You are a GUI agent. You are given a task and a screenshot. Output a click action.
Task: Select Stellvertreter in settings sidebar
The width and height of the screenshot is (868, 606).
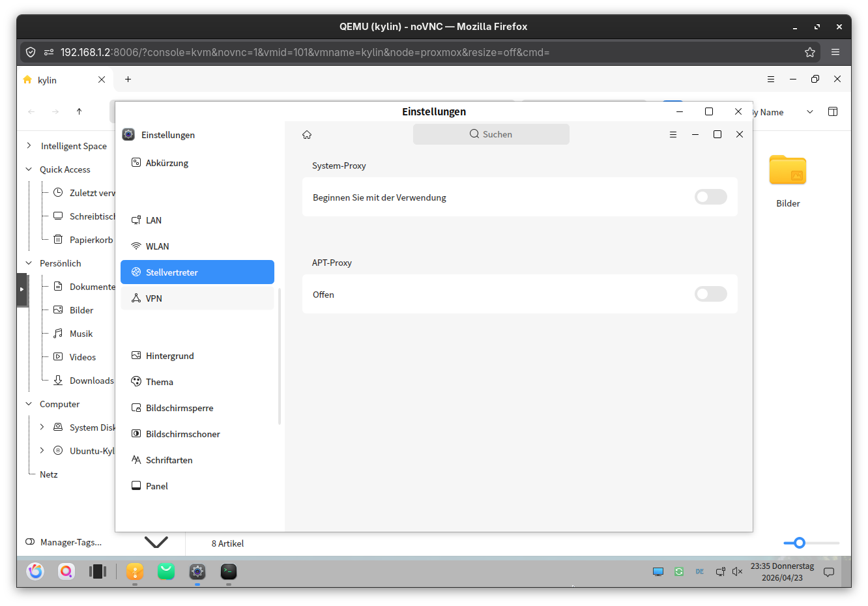[197, 272]
